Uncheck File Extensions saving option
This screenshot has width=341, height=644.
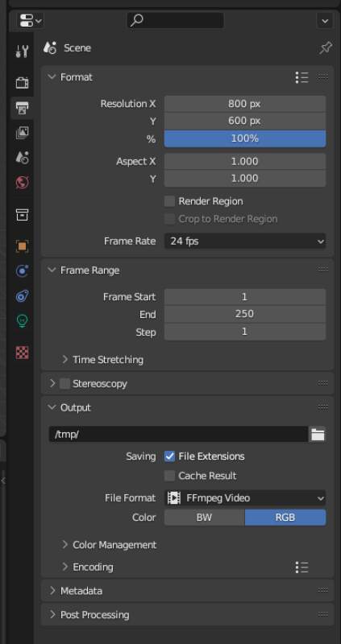coord(169,456)
